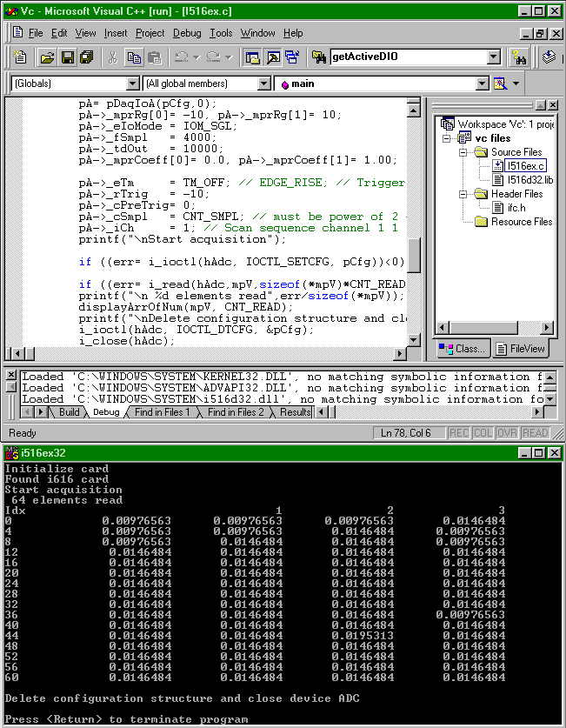Close the Output pane with X
Image resolution: width=566 pixels, height=728 pixels.
11,375
